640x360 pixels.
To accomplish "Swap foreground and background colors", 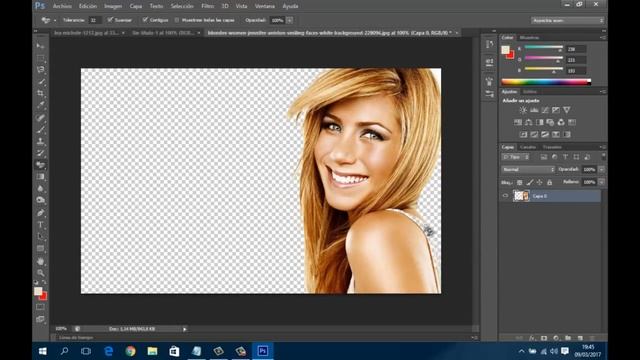I will (x=44, y=282).
